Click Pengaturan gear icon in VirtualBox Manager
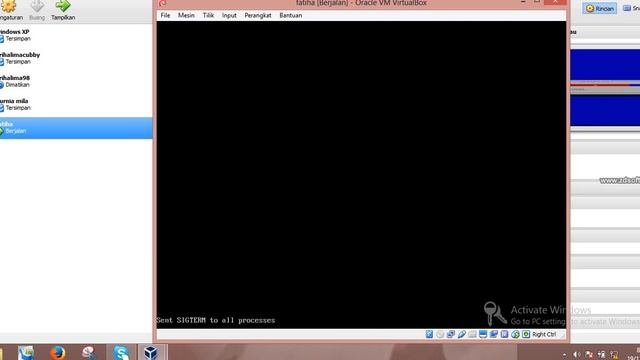This screenshot has width=640, height=360. pos(8,6)
